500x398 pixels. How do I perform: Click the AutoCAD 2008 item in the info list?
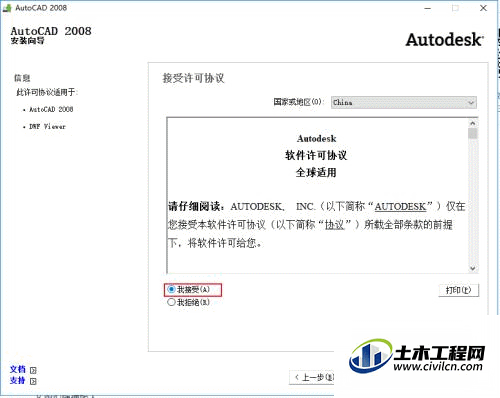tap(51, 109)
